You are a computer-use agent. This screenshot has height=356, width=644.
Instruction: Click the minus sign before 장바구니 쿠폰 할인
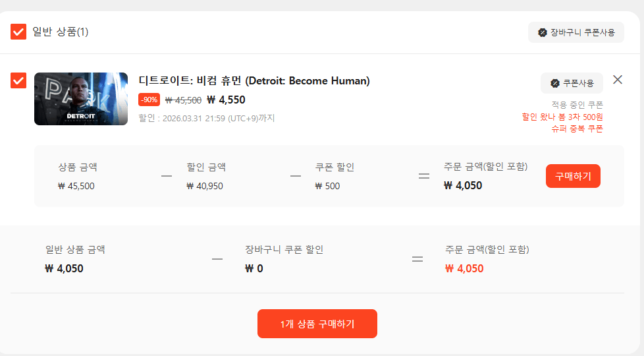tap(217, 259)
